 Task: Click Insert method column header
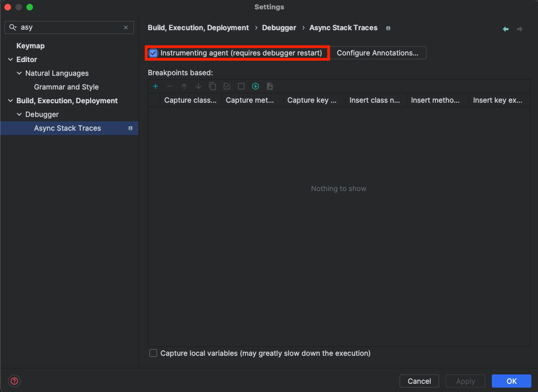(x=438, y=100)
